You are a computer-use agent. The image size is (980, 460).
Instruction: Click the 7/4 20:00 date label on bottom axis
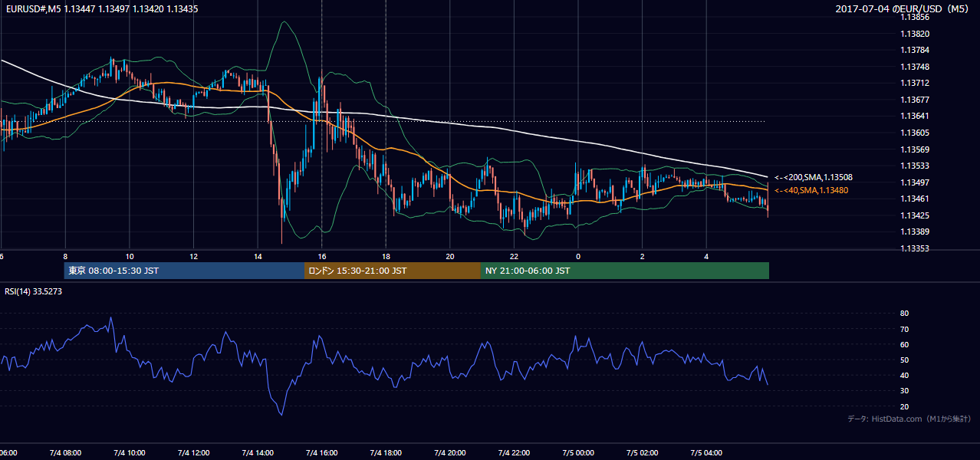[449, 453]
